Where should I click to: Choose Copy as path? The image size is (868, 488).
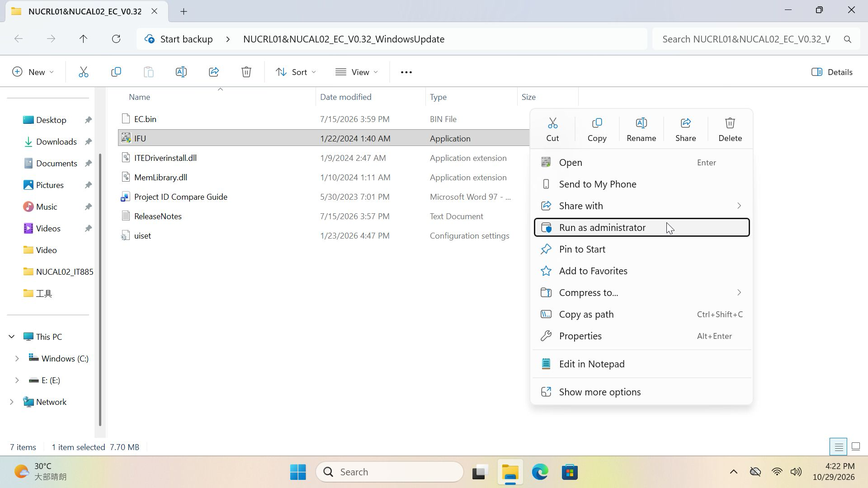[x=642, y=314]
